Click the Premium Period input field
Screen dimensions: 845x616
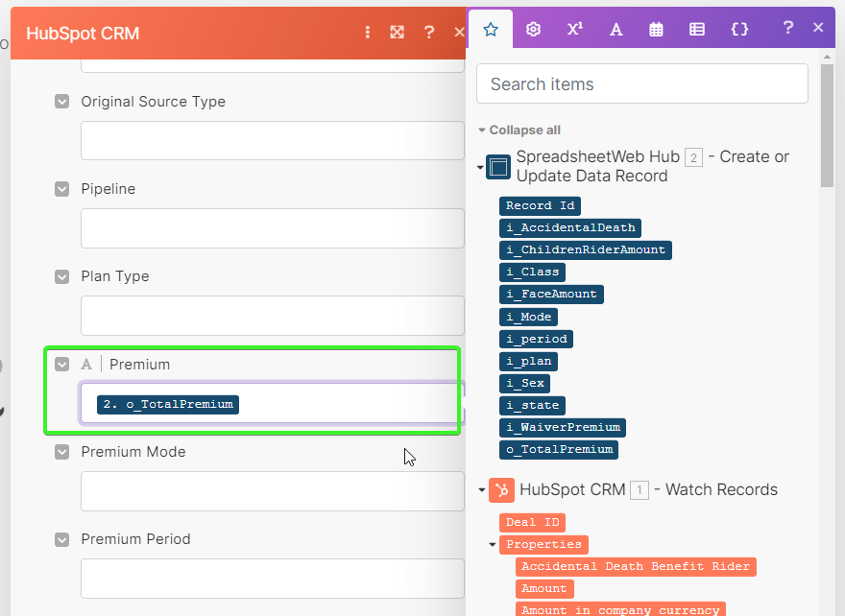coord(272,579)
